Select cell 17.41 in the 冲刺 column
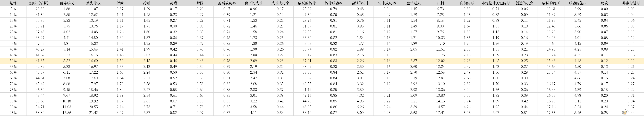The height and width of the screenshot is (116, 644). (440, 113)
